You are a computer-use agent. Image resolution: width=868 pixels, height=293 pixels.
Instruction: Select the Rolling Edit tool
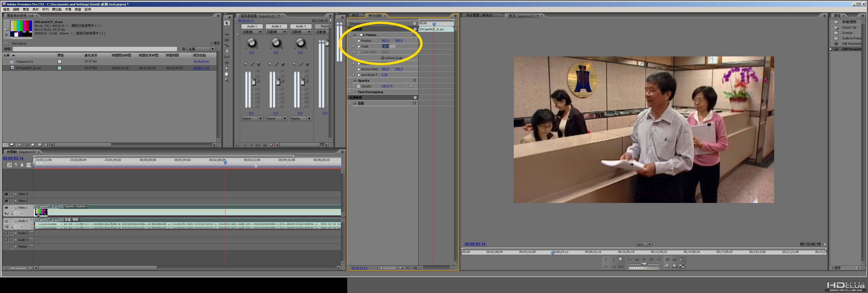click(x=227, y=40)
